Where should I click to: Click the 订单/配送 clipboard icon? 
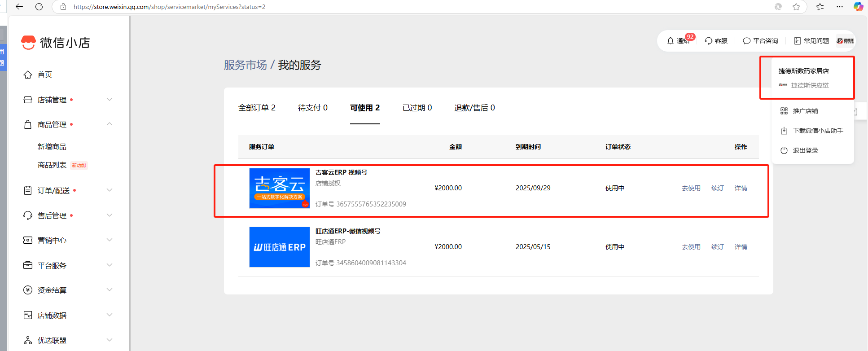[28, 190]
